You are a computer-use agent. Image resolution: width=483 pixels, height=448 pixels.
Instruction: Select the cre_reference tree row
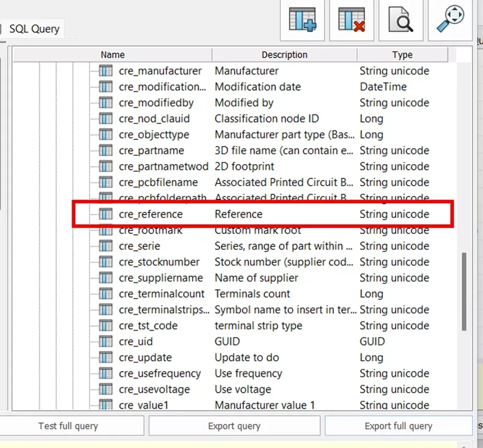click(263, 214)
